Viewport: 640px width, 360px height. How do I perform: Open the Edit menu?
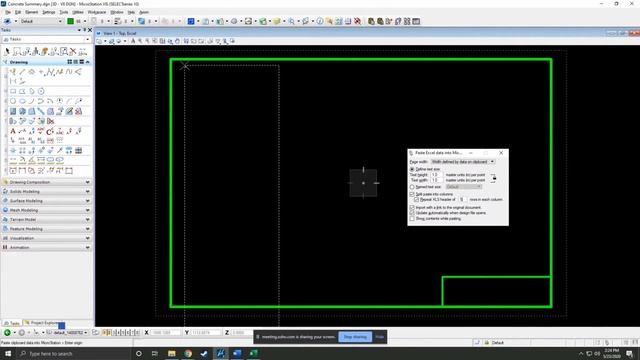click(x=18, y=12)
